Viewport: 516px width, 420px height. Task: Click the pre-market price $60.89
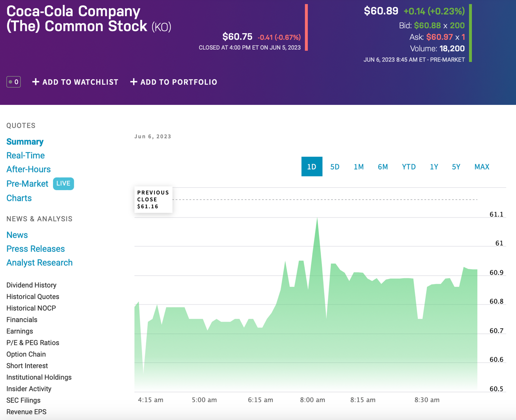tap(381, 11)
